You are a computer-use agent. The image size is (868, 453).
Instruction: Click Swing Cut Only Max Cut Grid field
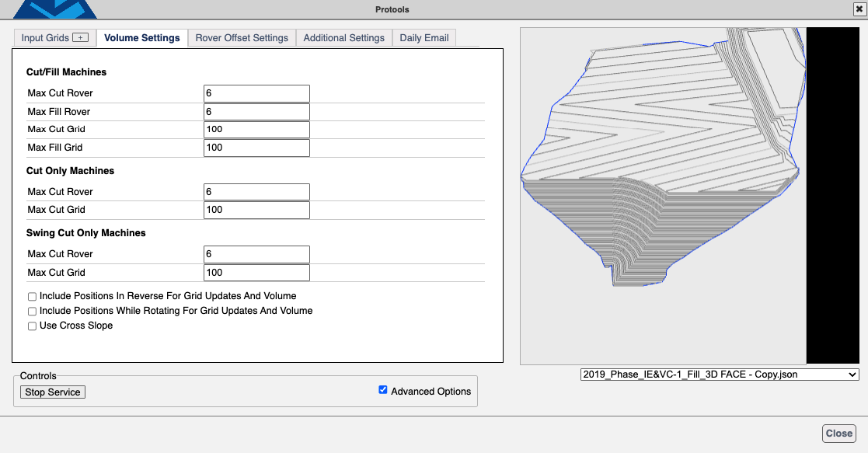pyautogui.click(x=256, y=273)
